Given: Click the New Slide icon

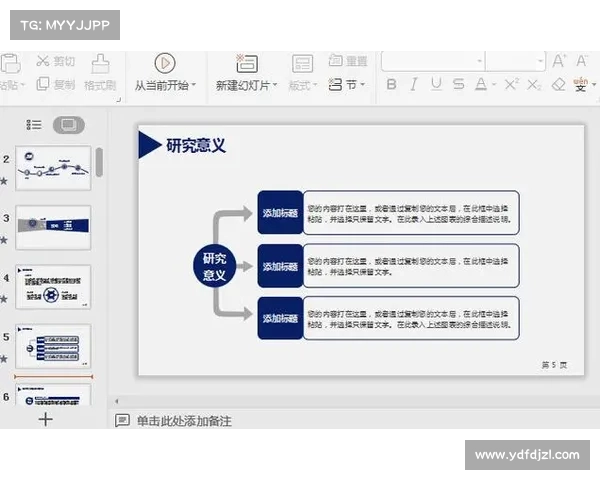Looking at the screenshot, I should [x=246, y=63].
